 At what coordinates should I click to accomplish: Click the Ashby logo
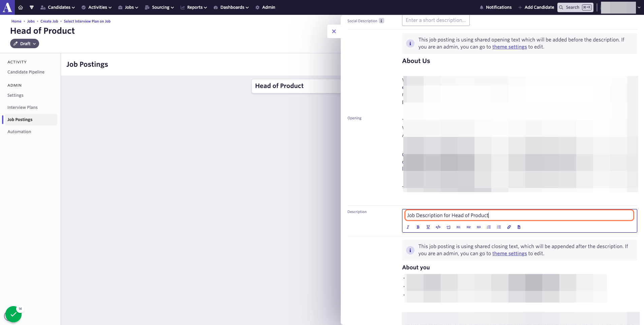click(x=7, y=7)
